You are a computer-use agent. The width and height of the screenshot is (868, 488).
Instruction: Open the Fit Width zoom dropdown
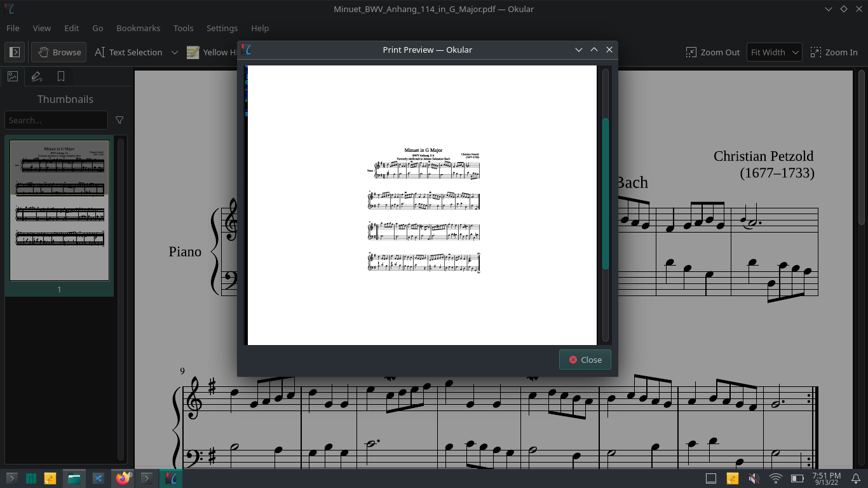coord(774,52)
